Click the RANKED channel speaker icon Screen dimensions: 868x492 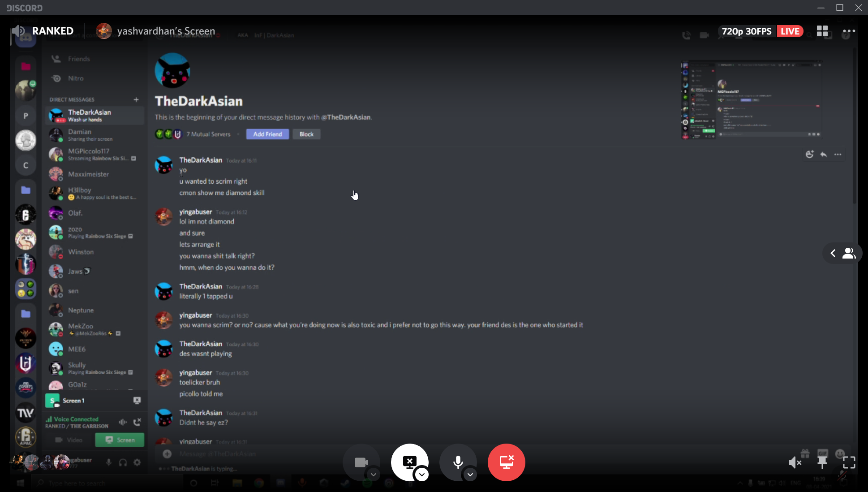coord(19,31)
